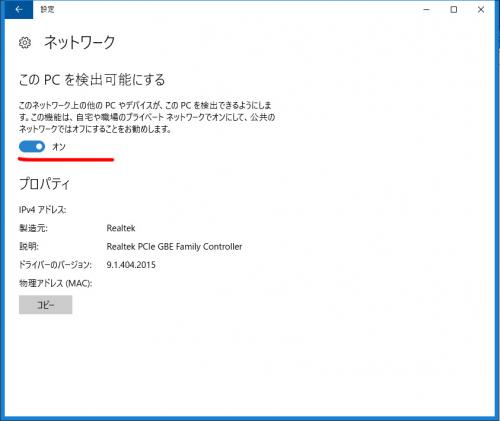Select driver version 9.1.404.2015
Image resolution: width=500 pixels, height=421 pixels.
pos(131,265)
